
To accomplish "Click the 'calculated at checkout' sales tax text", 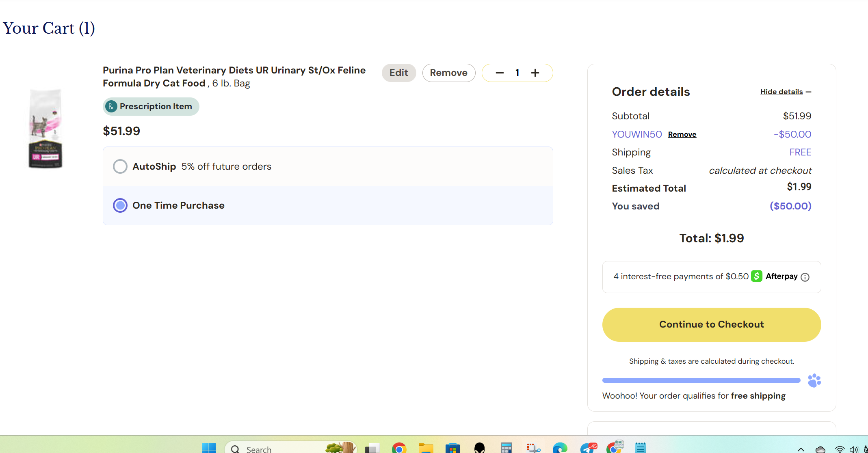I will [760, 170].
